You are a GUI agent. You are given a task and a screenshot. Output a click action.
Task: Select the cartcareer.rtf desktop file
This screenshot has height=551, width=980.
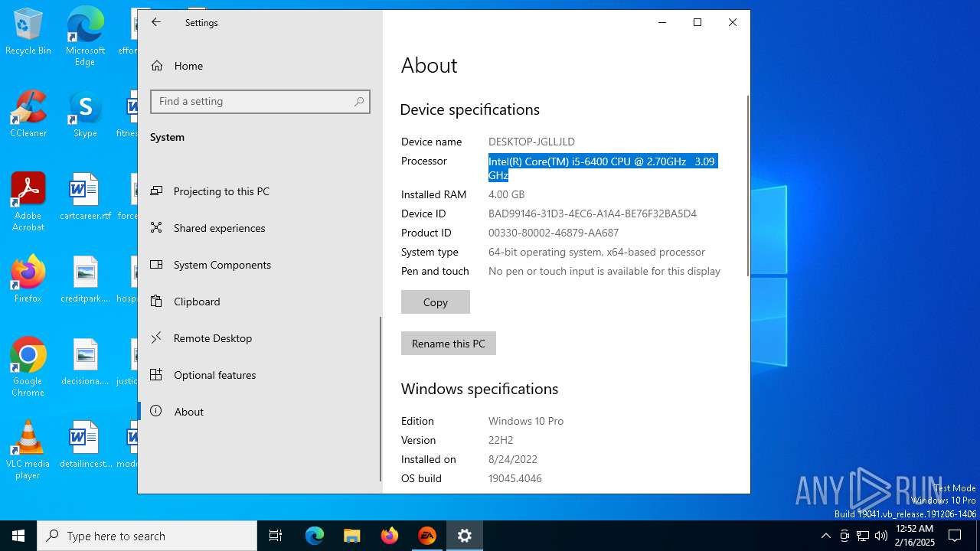pyautogui.click(x=85, y=197)
